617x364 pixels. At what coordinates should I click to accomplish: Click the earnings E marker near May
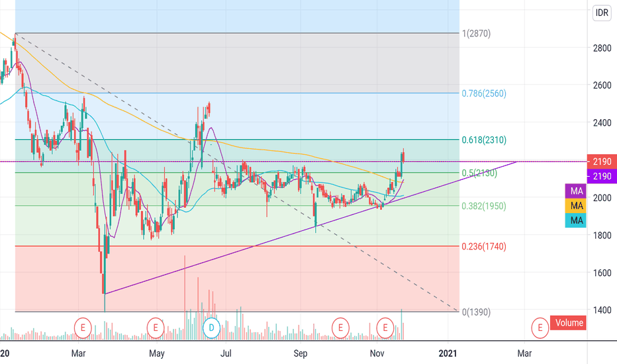[x=156, y=328]
